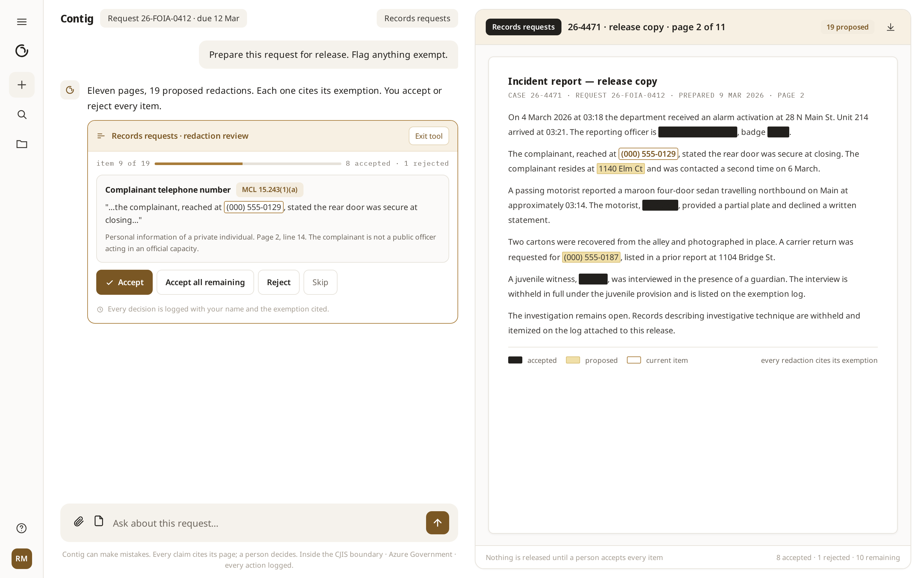924x578 pixels.
Task: Skip the current redaction item
Action: 320,282
